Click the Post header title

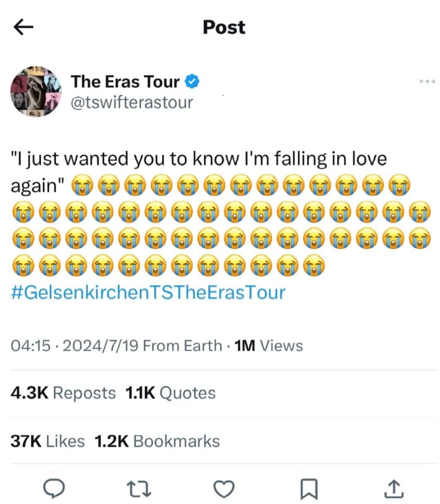click(224, 27)
